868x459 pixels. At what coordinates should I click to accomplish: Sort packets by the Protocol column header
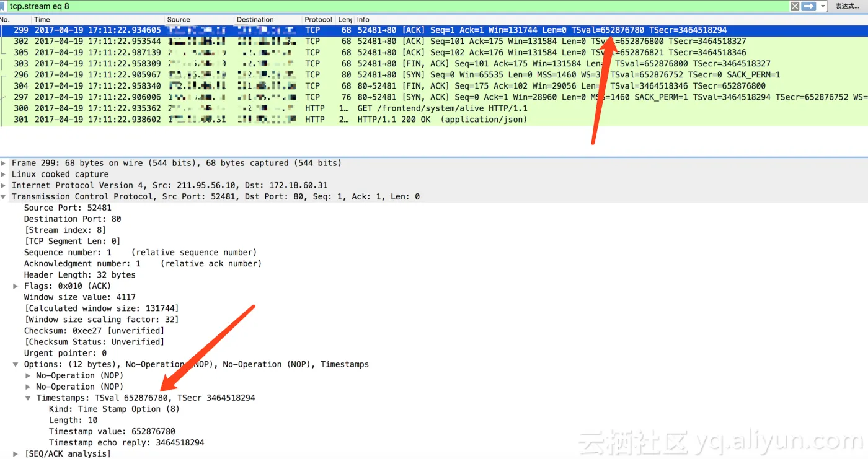[x=319, y=20]
